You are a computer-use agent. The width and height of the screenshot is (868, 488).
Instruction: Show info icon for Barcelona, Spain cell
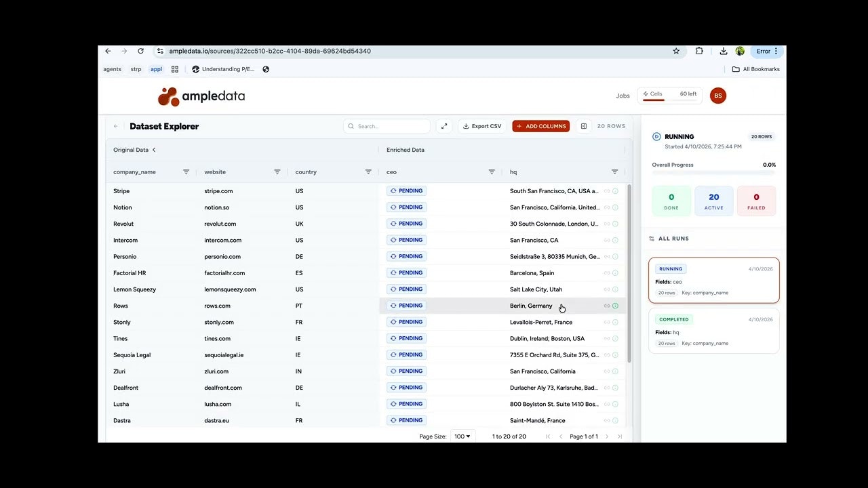point(615,273)
